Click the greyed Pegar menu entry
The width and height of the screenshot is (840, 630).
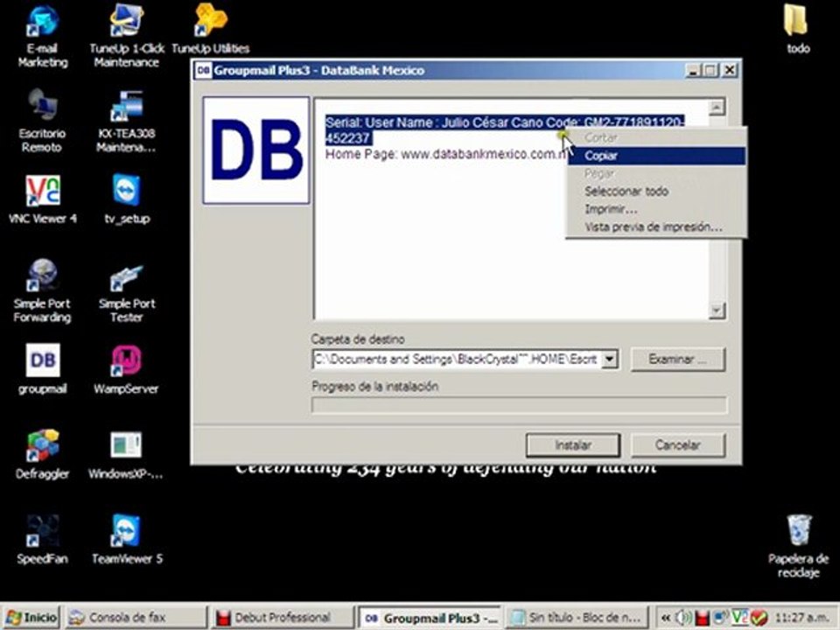[x=656, y=173]
